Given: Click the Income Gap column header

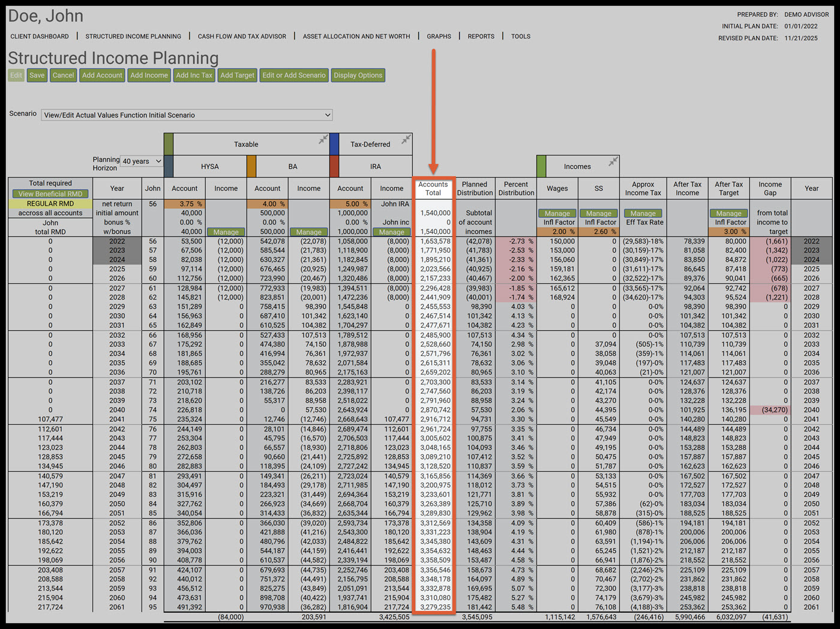Looking at the screenshot, I should click(x=770, y=188).
